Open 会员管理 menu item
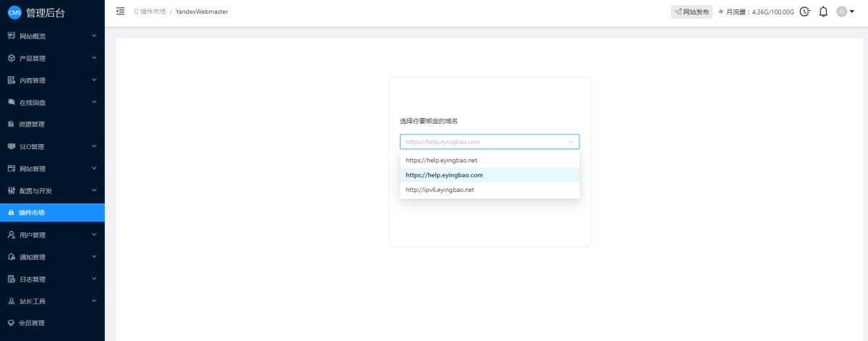868x341 pixels. click(52, 323)
